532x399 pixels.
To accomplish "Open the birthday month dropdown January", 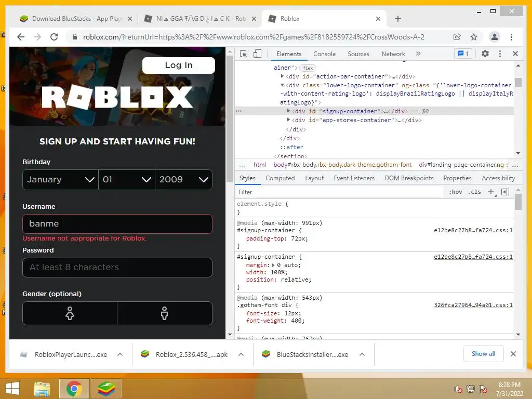I will [60, 179].
